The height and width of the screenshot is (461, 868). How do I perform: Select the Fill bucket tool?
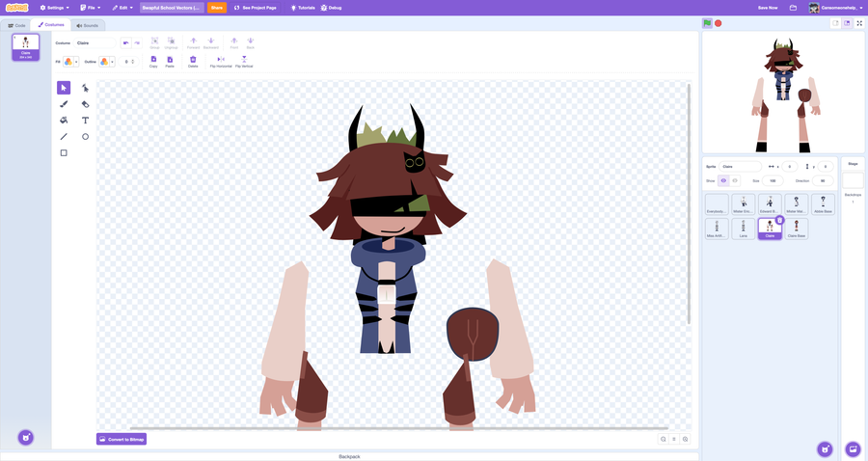[x=64, y=121]
